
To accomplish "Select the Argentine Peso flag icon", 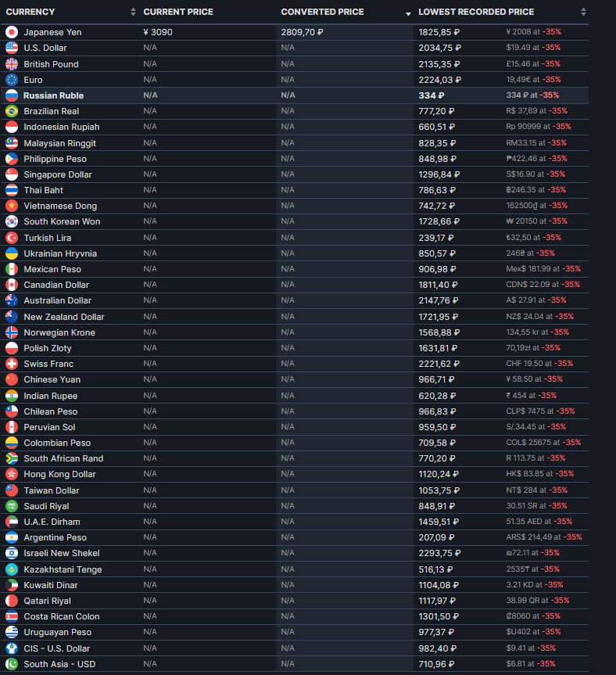I will (12, 537).
